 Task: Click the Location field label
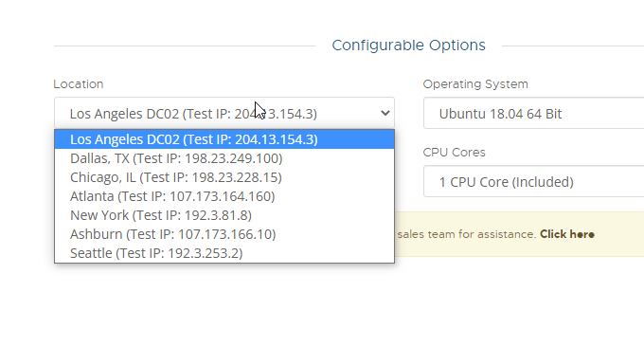(79, 83)
